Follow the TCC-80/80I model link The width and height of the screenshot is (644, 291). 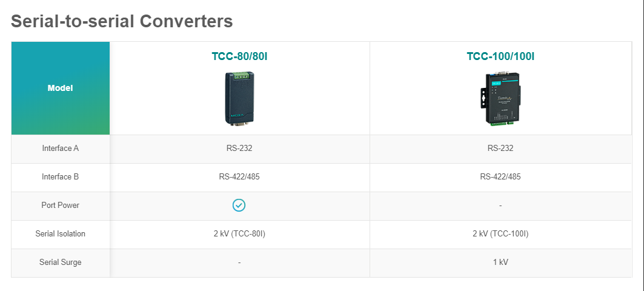pyautogui.click(x=239, y=56)
